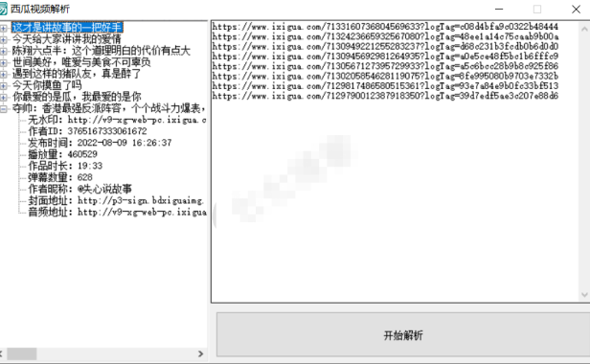The image size is (590, 364).
Task: Expand the 今天给大家讲讲我的爱情 tree node
Action: [x=4, y=39]
